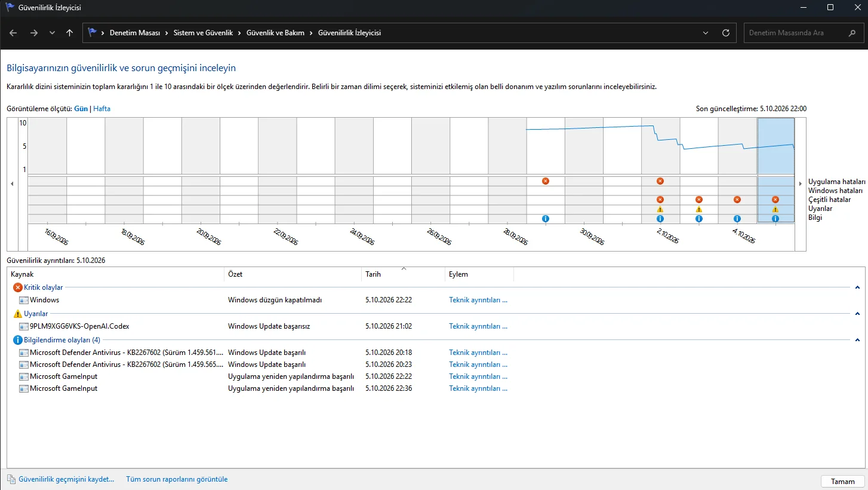Select the Bilgi info icon on 4.10.2026
Image resolution: width=868 pixels, height=490 pixels.
(737, 219)
